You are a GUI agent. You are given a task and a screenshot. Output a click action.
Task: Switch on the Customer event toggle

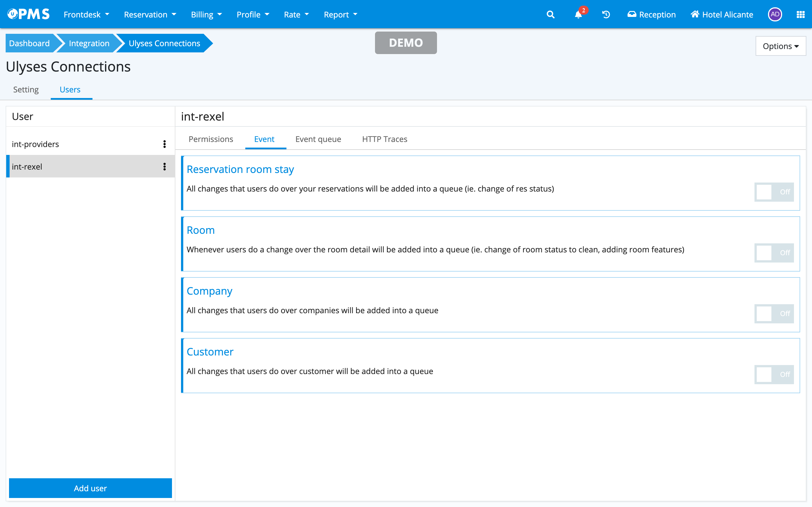coord(774,374)
